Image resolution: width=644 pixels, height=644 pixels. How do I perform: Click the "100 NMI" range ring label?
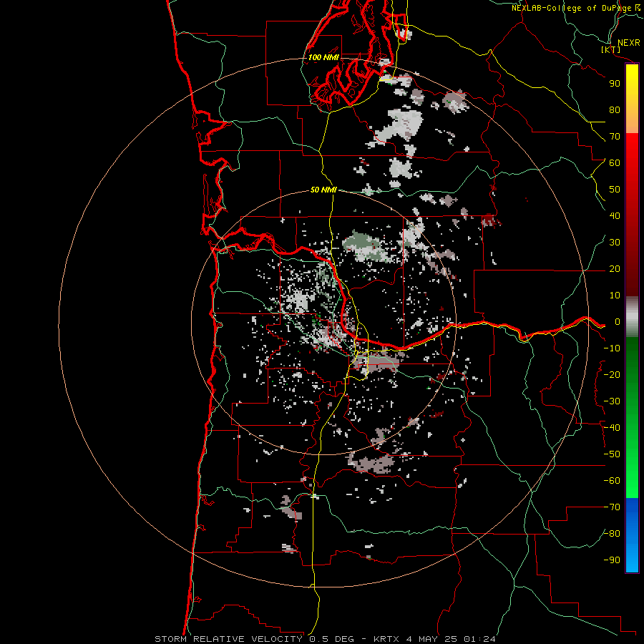click(x=323, y=57)
